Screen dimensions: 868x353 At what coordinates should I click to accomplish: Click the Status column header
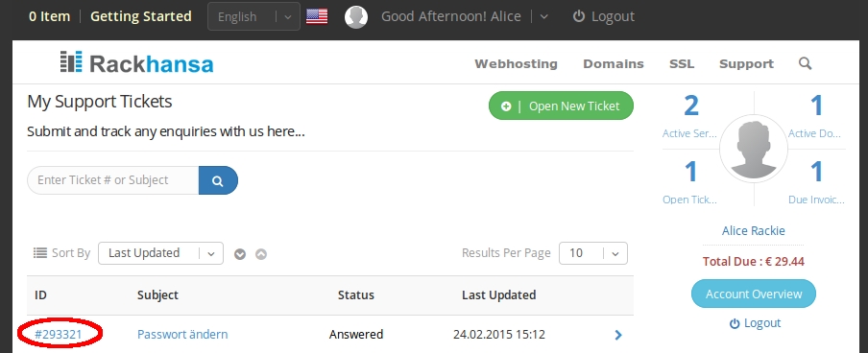coord(356,294)
